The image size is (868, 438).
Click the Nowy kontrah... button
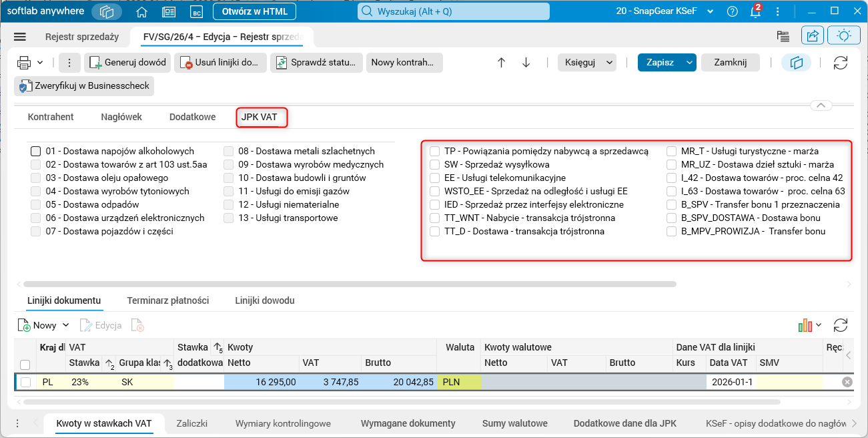(404, 63)
